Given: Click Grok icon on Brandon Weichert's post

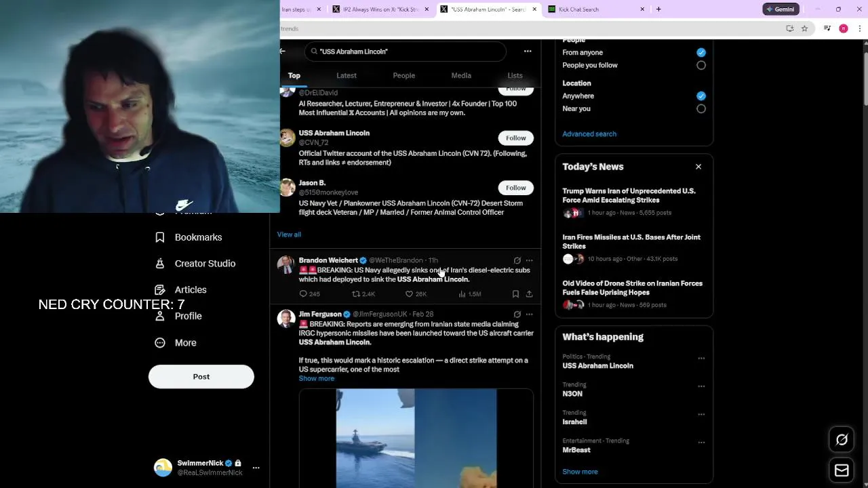Looking at the screenshot, I should coord(517,260).
